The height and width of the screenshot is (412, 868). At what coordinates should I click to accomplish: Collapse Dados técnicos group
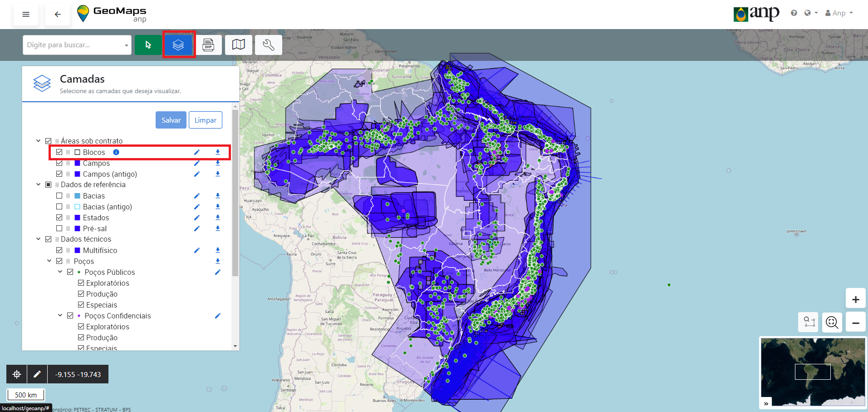(x=39, y=239)
